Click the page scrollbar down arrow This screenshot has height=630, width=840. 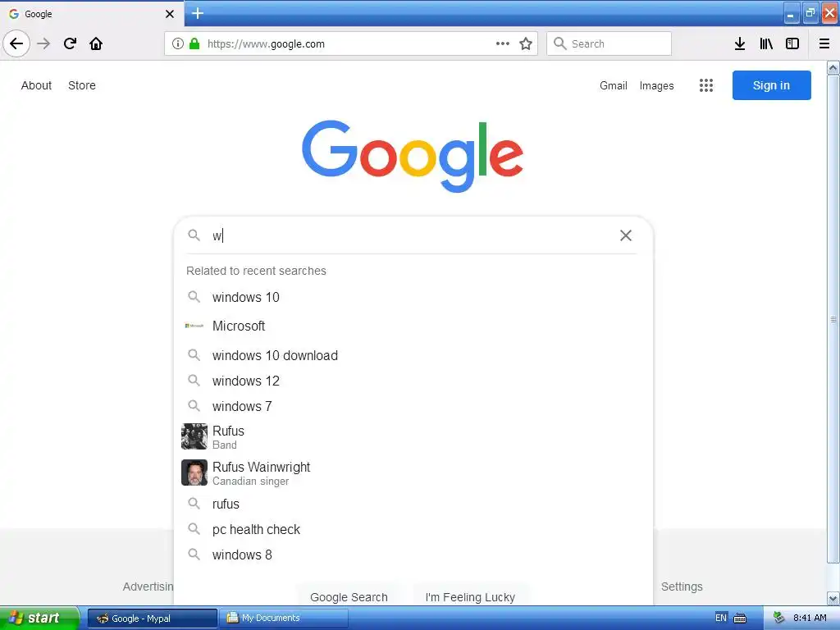[x=833, y=598]
